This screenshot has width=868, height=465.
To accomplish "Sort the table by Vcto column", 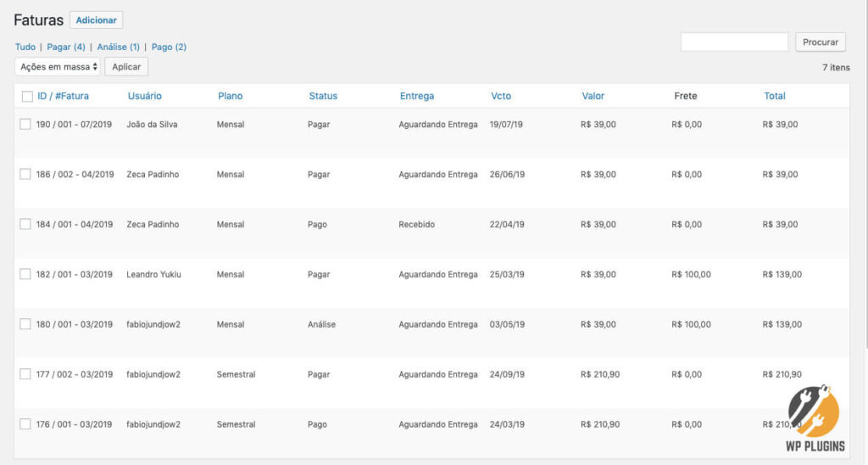I will click(x=501, y=96).
